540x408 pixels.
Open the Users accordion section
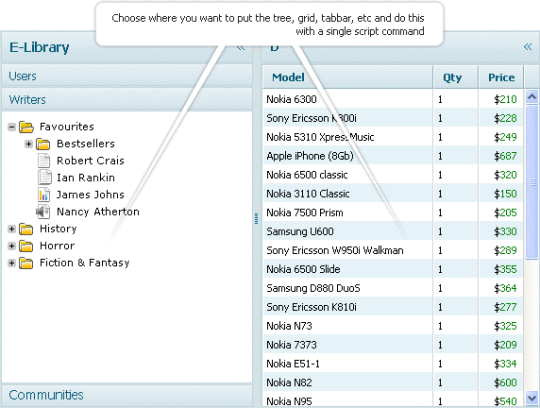127,76
